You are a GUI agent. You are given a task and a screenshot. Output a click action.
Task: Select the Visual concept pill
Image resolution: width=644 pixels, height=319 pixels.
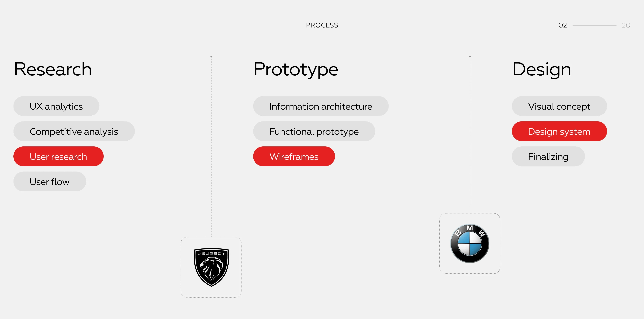(x=559, y=106)
